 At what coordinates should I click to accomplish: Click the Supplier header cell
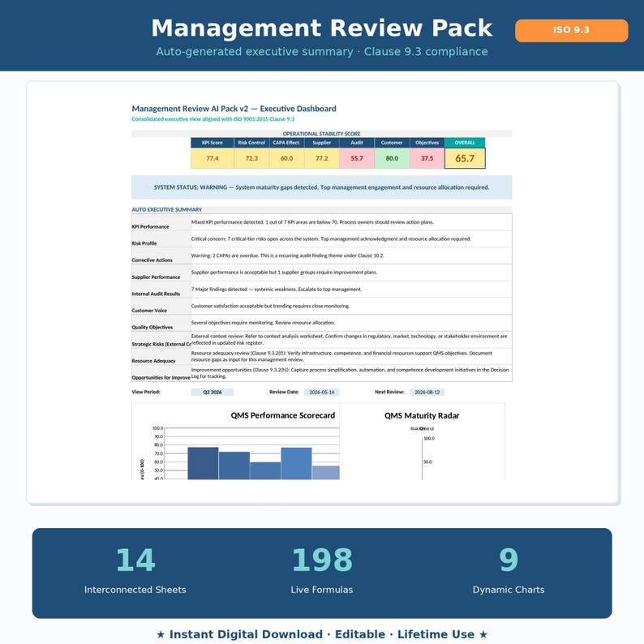(321, 143)
